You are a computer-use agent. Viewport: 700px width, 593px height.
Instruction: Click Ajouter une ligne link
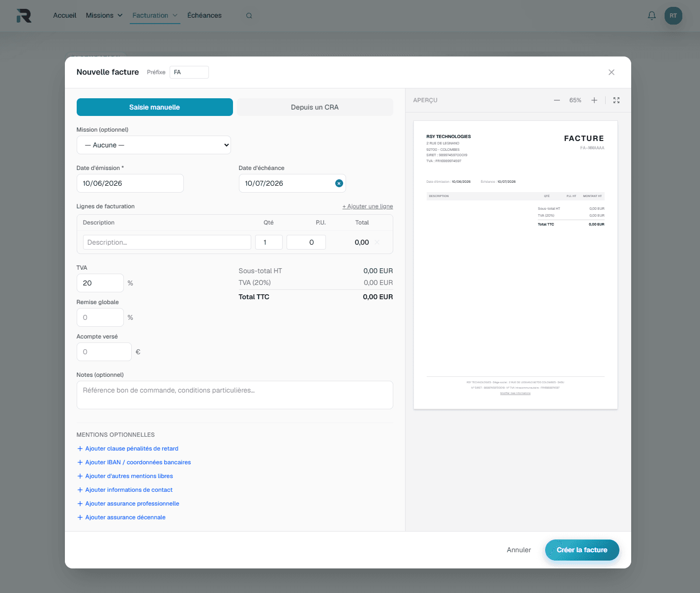tap(368, 206)
